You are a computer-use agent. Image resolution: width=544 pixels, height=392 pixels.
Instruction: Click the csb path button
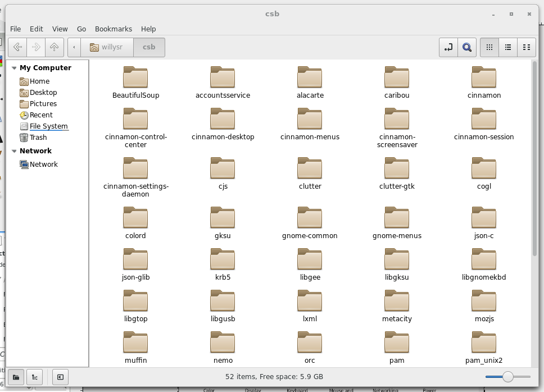(x=149, y=47)
